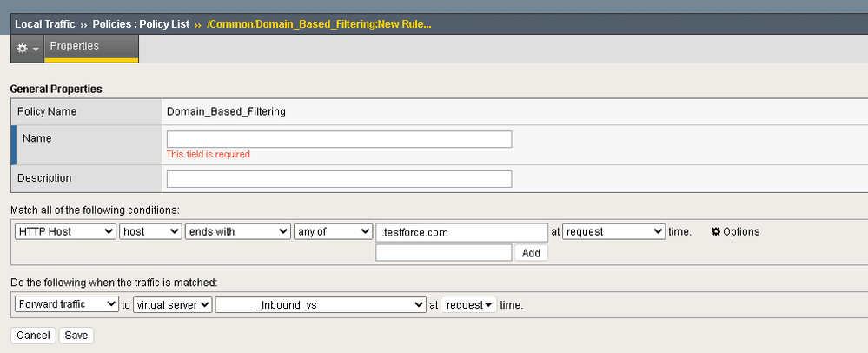Click the Options gear icon
Viewport: 868px width, 353px height.
point(716,232)
